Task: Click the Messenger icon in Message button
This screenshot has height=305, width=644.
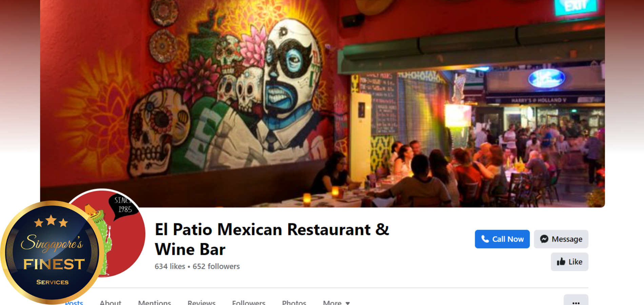Action: click(544, 239)
